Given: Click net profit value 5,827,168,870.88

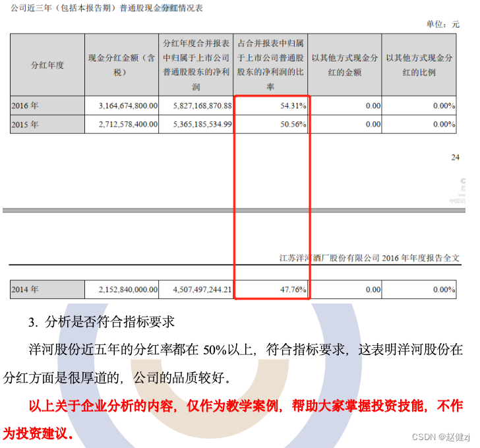Looking at the screenshot, I should pos(202,106).
